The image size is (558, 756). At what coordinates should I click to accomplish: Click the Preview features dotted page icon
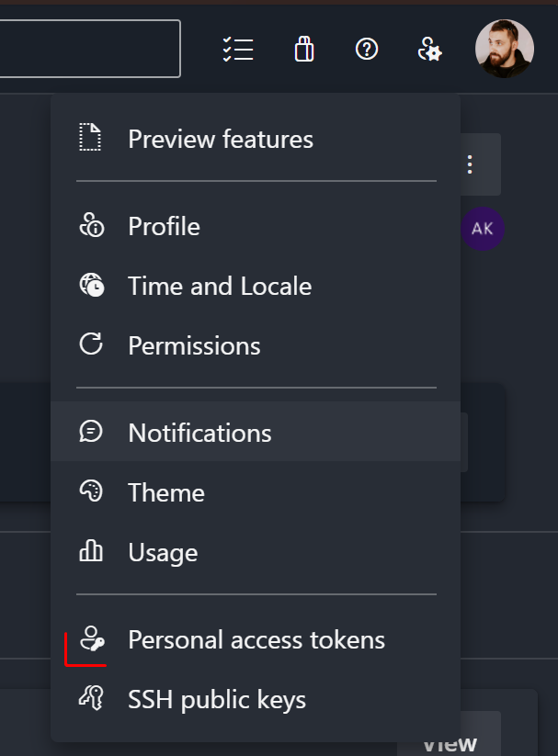tap(90, 139)
